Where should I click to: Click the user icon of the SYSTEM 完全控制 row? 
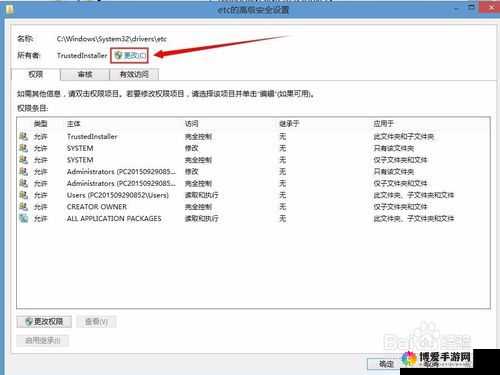tap(23, 160)
